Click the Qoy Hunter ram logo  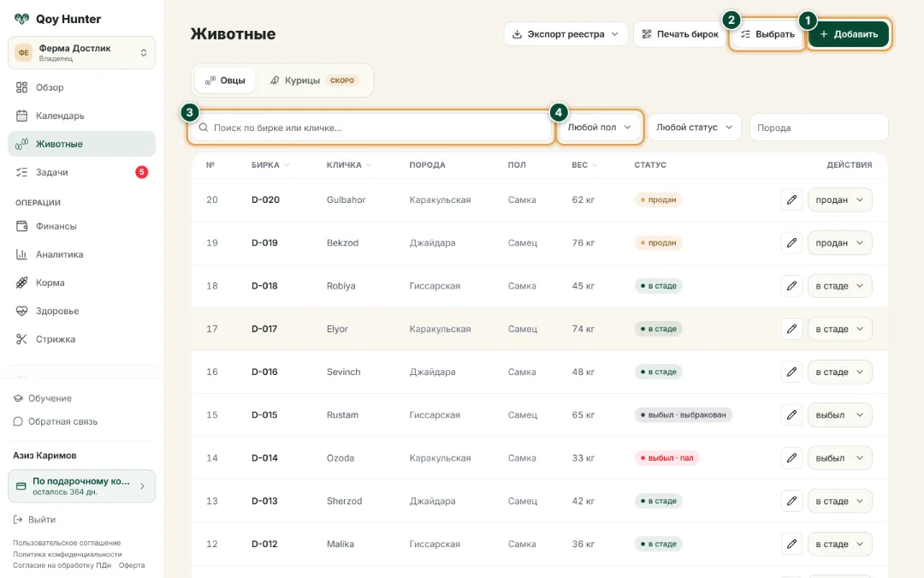(21, 19)
